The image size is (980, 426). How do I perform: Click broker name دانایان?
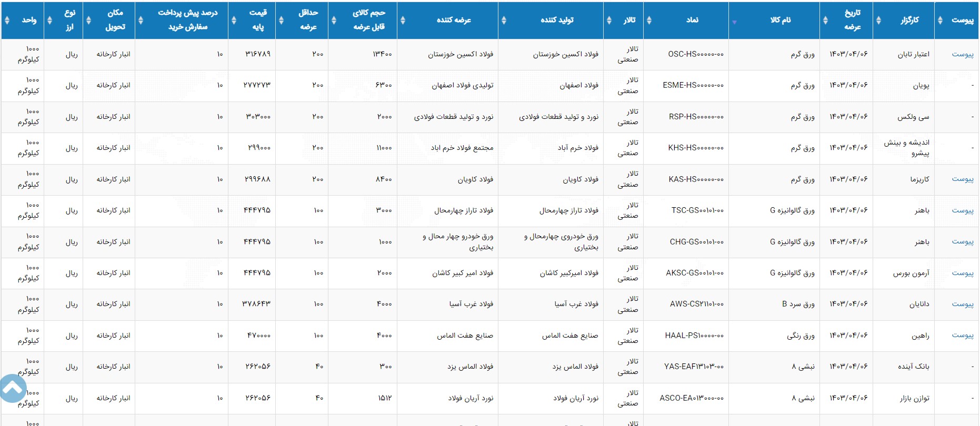[x=919, y=304]
